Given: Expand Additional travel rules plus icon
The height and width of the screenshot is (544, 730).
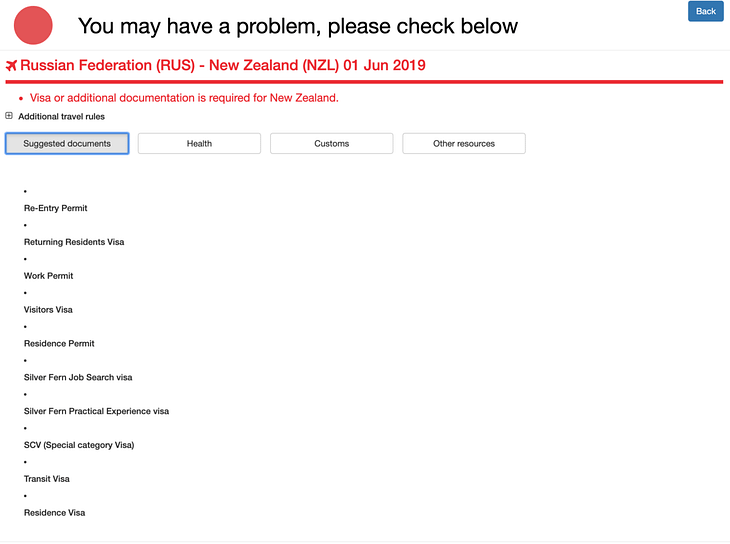Looking at the screenshot, I should tap(9, 116).
